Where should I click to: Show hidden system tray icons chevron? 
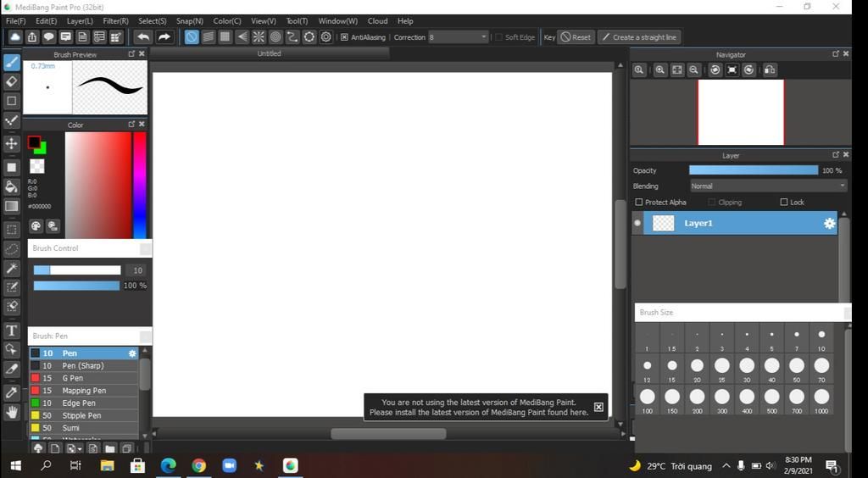pos(726,466)
